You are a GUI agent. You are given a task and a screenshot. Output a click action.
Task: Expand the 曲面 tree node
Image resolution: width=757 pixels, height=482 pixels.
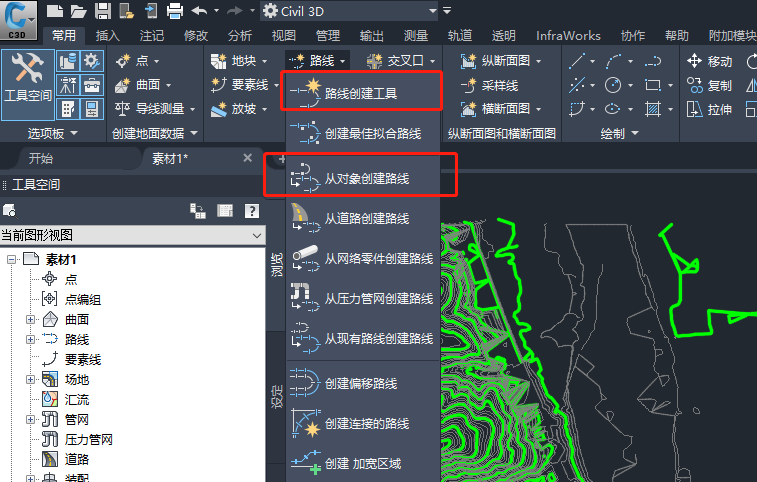pyautogui.click(x=30, y=320)
